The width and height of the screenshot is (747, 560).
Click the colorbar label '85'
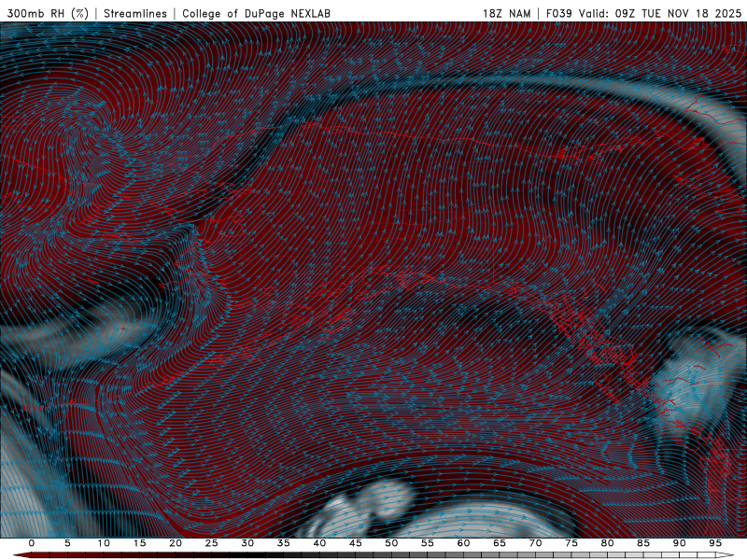click(x=642, y=543)
